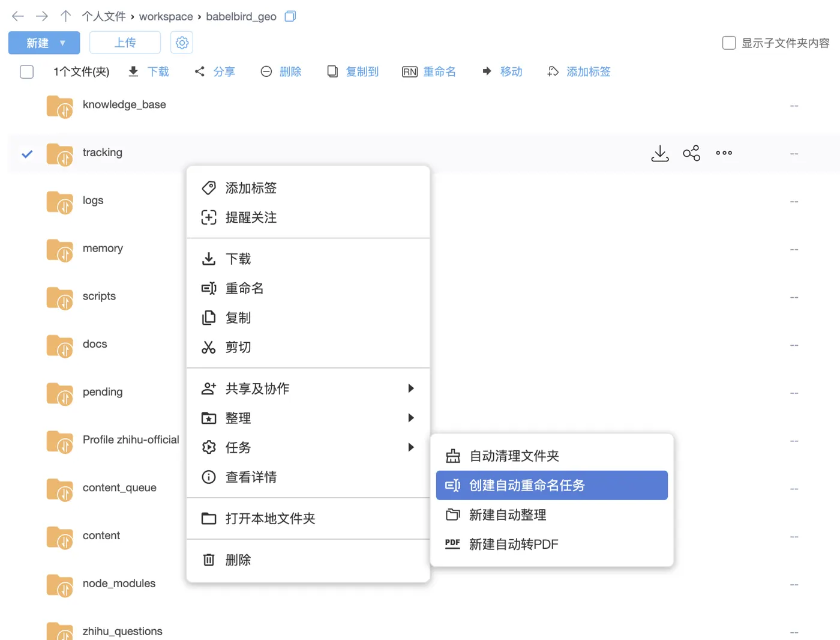This screenshot has width=840, height=640.
Task: Open the 新建 dropdown arrow
Action: click(x=62, y=43)
